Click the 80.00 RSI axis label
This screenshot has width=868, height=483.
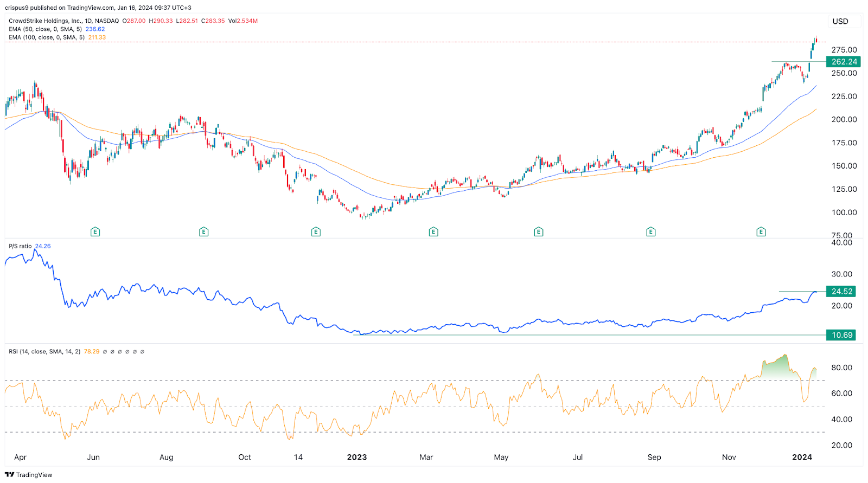(x=842, y=368)
